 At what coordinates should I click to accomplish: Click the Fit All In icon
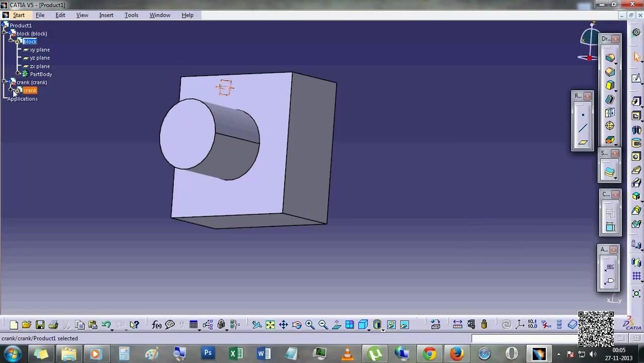[x=270, y=325]
